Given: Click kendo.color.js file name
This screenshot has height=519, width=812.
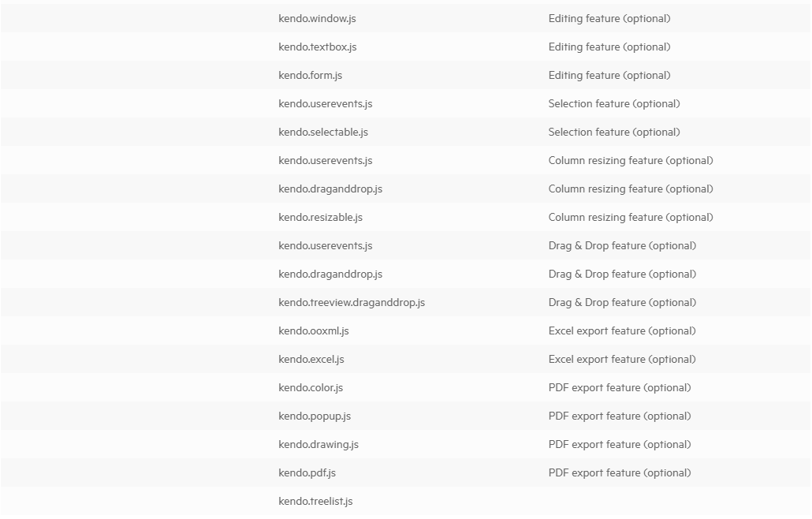Looking at the screenshot, I should pyautogui.click(x=311, y=388).
